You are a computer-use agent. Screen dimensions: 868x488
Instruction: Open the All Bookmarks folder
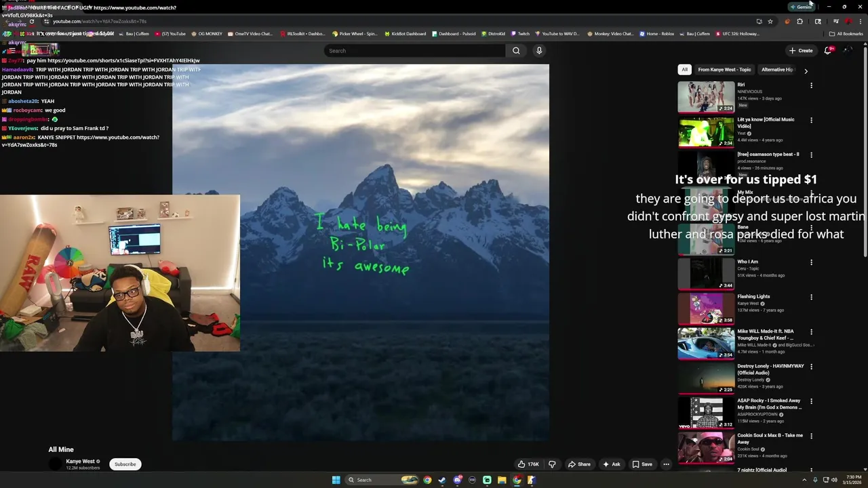coord(846,34)
